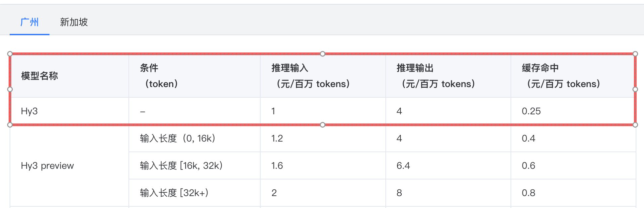
Task: Click the bottom-right selection handle
Action: [635, 125]
